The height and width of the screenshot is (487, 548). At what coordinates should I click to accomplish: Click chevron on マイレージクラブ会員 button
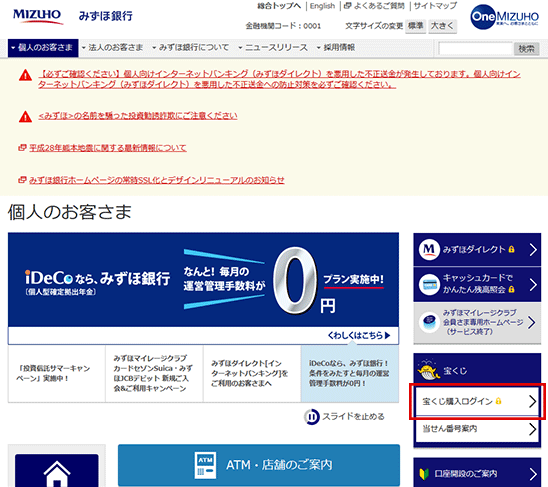click(x=532, y=322)
